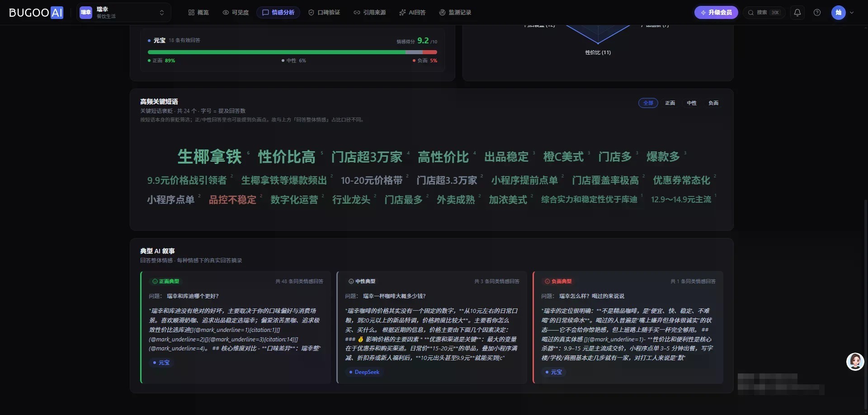This screenshot has height=415, width=868.
Task: Click the 加浓美式 keyword
Action: [x=508, y=200]
